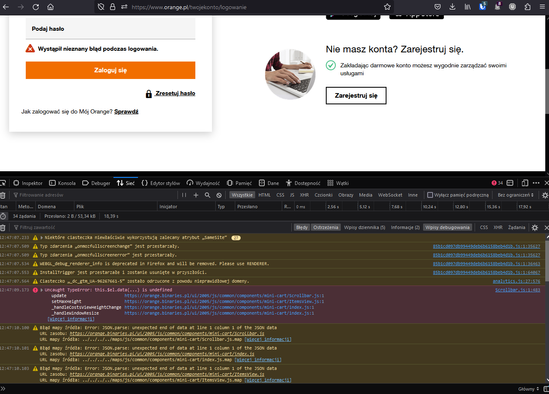This screenshot has height=394, width=549.
Task: Open the Dostępność tab
Action: pos(303,183)
